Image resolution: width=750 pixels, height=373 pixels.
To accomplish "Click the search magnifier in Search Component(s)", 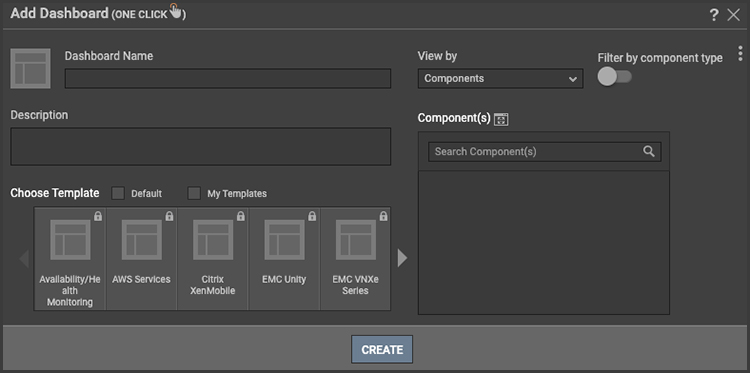I will [x=649, y=152].
